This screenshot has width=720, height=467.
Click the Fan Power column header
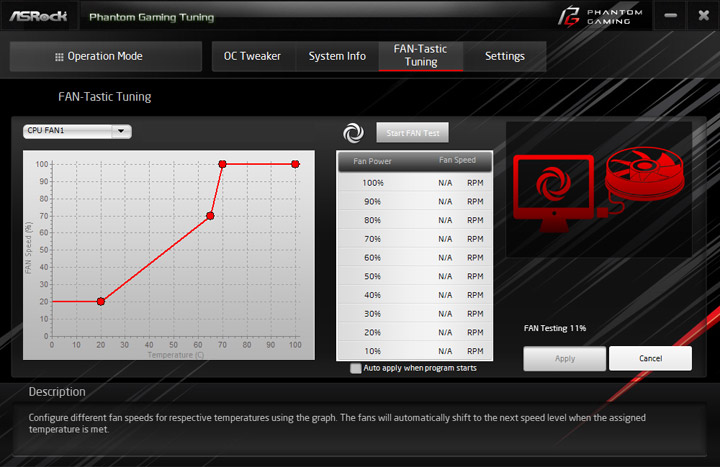click(372, 162)
